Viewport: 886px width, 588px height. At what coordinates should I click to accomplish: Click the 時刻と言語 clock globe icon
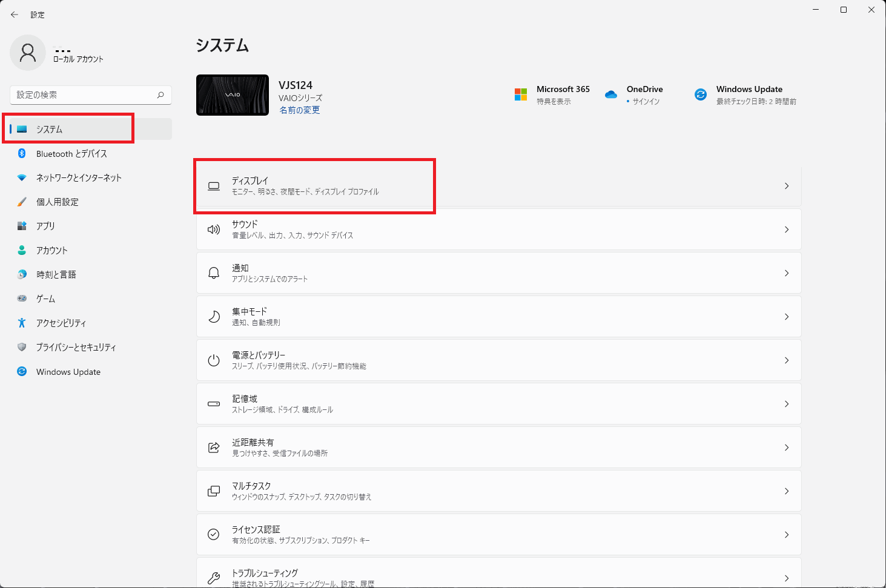(x=22, y=274)
